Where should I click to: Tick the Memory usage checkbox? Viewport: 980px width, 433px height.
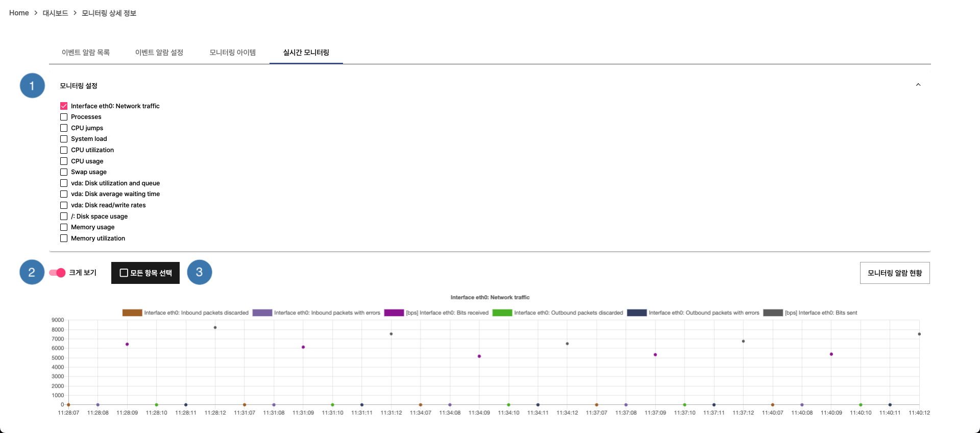[x=64, y=227]
